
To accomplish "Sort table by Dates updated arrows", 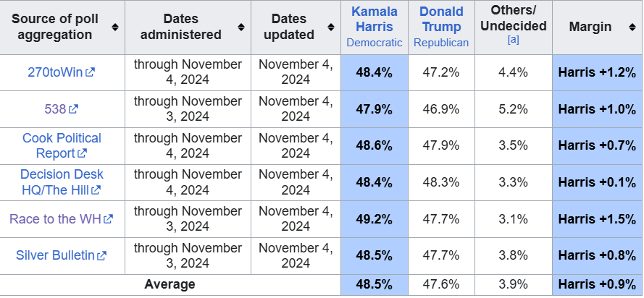I will (332, 27).
